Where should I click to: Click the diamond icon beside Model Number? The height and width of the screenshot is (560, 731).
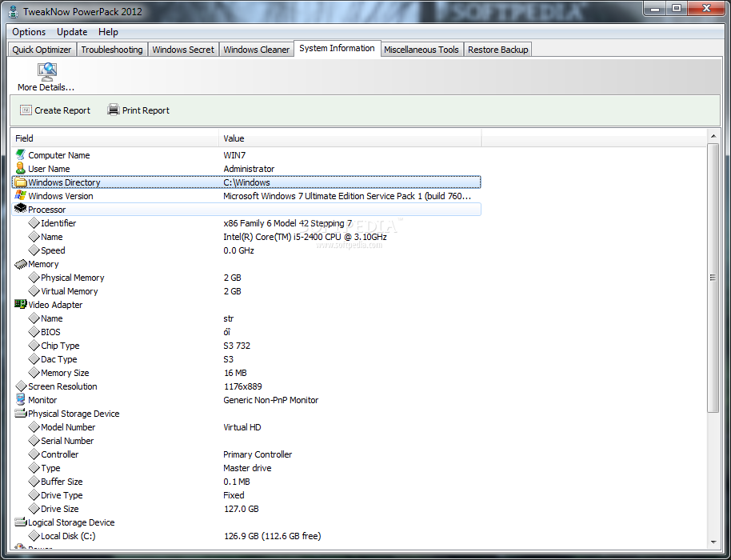click(x=34, y=426)
